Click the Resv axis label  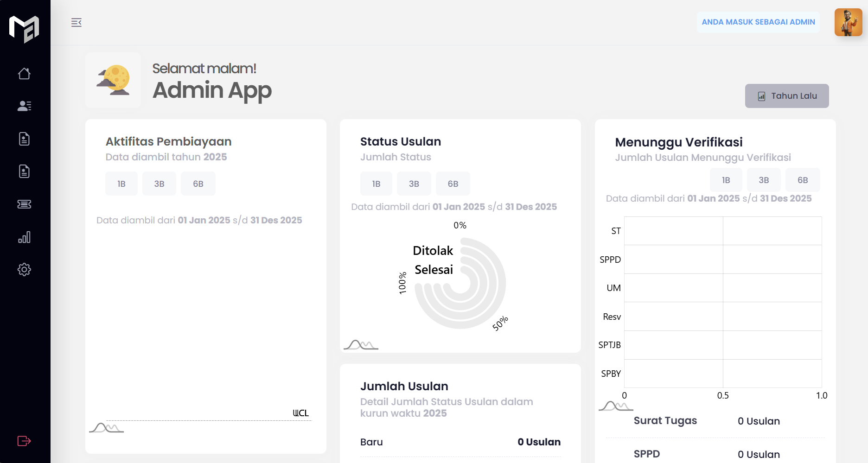pos(612,317)
